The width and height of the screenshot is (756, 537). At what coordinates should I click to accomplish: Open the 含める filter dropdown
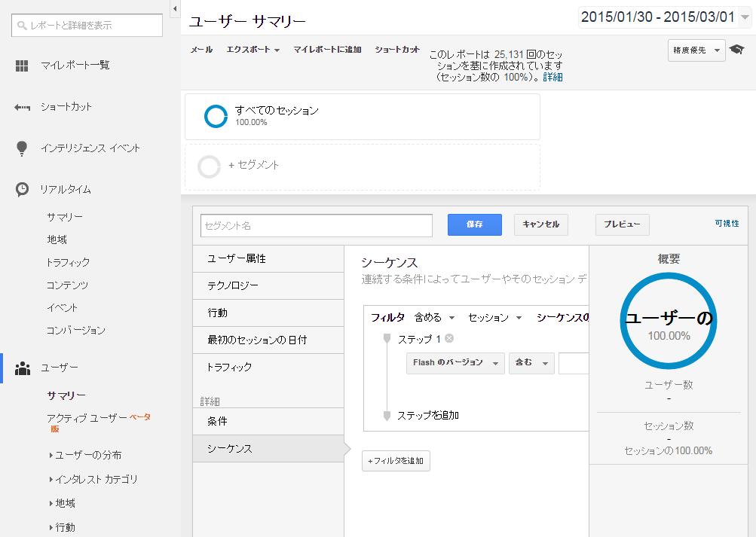(x=434, y=317)
